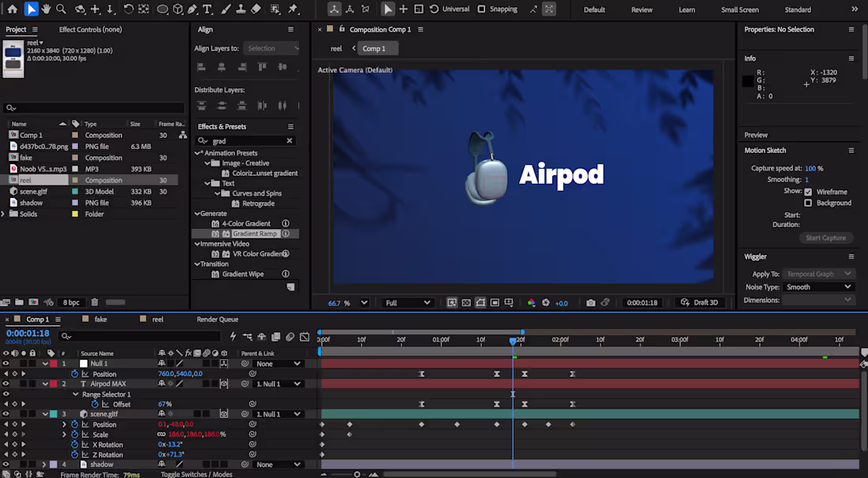
Task: Delete the selected project item with trash icon
Action: (95, 302)
